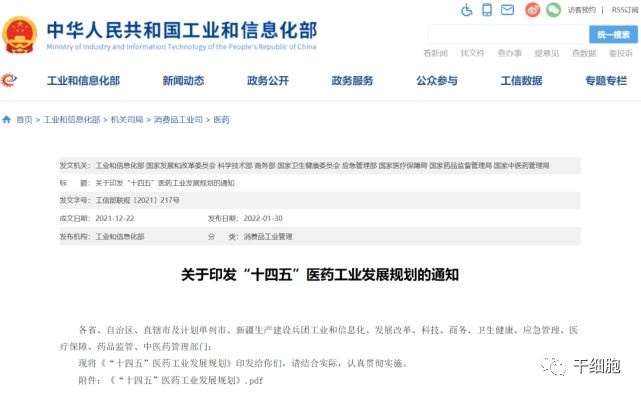Go to 首页 in the breadcrumb
This screenshot has width=641, height=394.
[24, 120]
